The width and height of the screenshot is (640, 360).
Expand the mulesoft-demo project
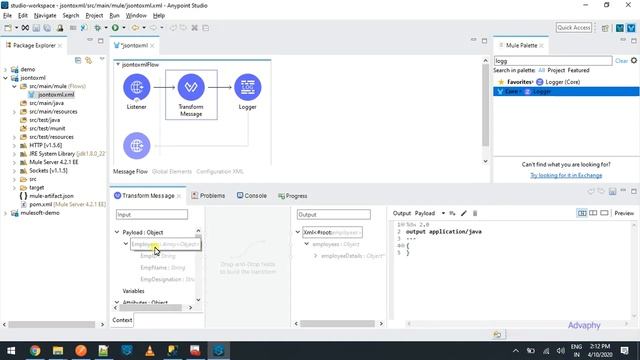point(5,213)
